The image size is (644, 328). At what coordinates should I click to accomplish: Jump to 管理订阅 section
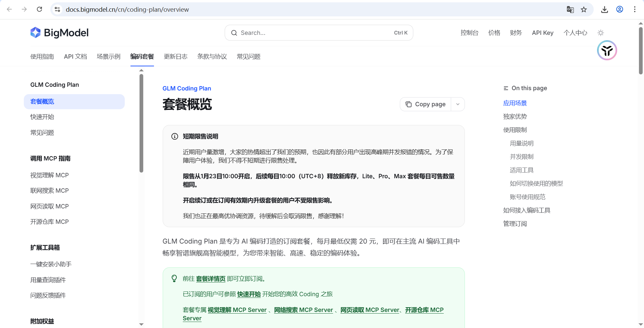pyautogui.click(x=515, y=224)
